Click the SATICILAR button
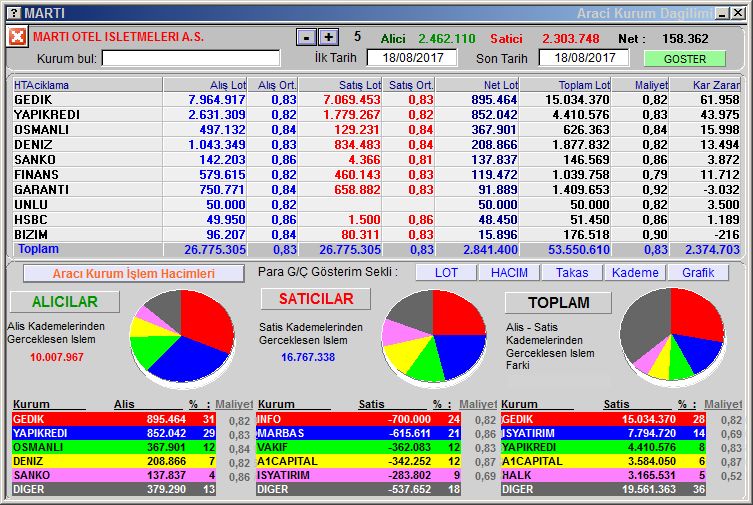The height and width of the screenshot is (505, 753). point(316,299)
